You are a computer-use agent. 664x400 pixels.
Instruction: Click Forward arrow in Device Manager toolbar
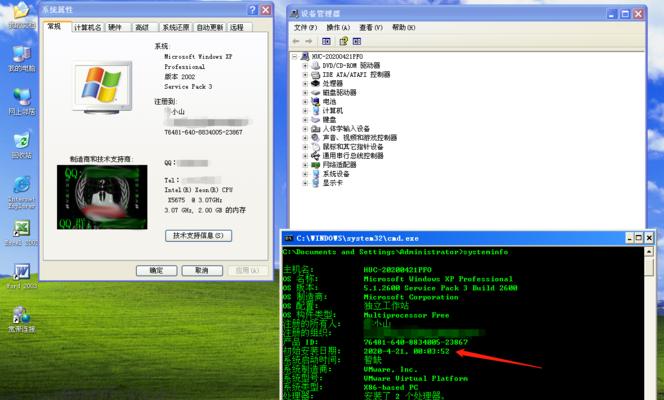click(x=309, y=41)
